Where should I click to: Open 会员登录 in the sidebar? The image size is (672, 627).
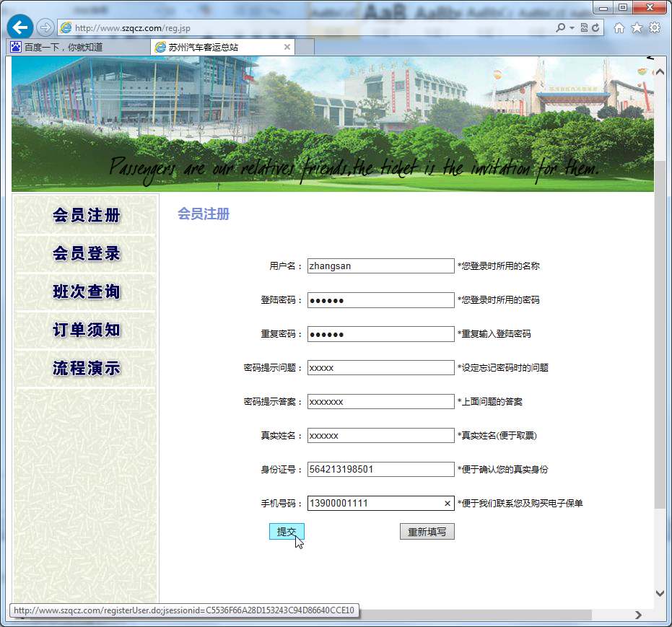[x=86, y=253]
